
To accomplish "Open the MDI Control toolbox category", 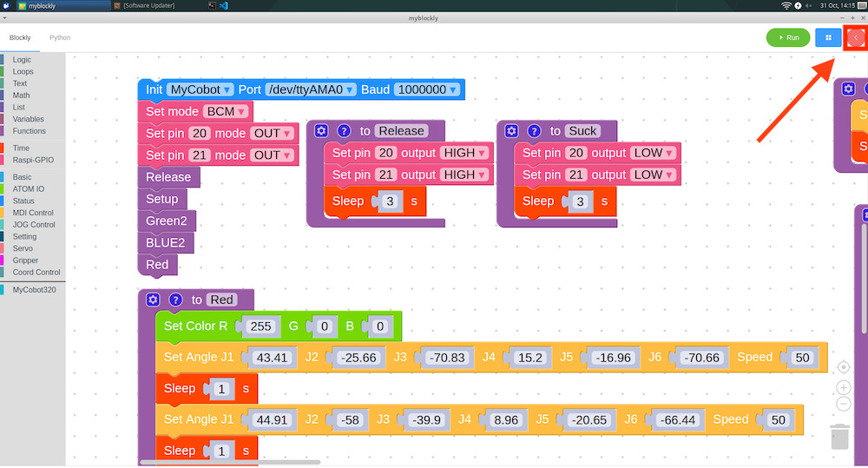I will [x=33, y=213].
